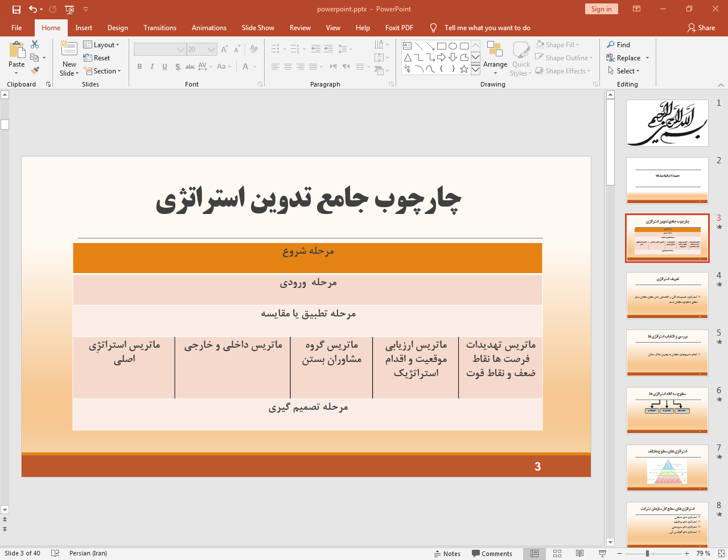Switch to the Design tab
The height and width of the screenshot is (560, 728).
pos(118,28)
